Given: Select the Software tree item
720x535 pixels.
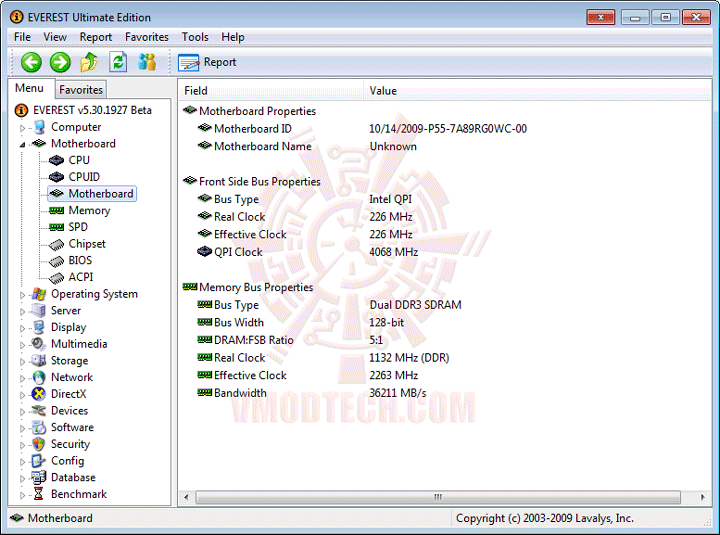Looking at the screenshot, I should (x=72, y=428).
